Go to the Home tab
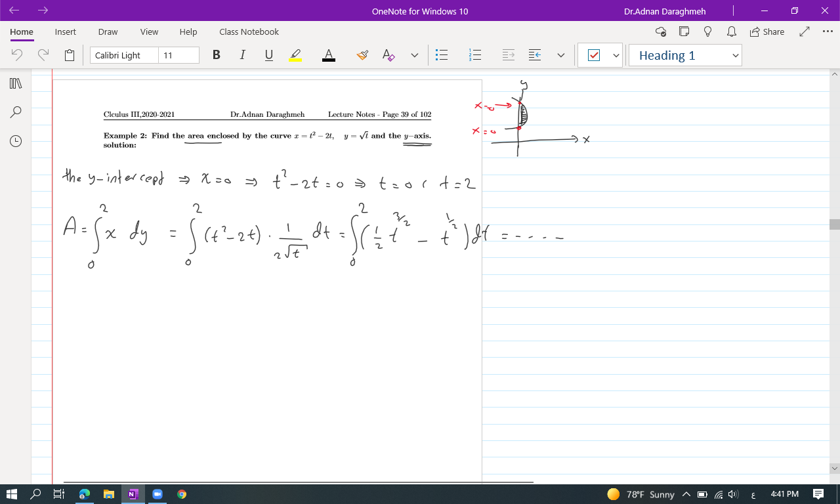Screen dimensions: 840x504 22,31
